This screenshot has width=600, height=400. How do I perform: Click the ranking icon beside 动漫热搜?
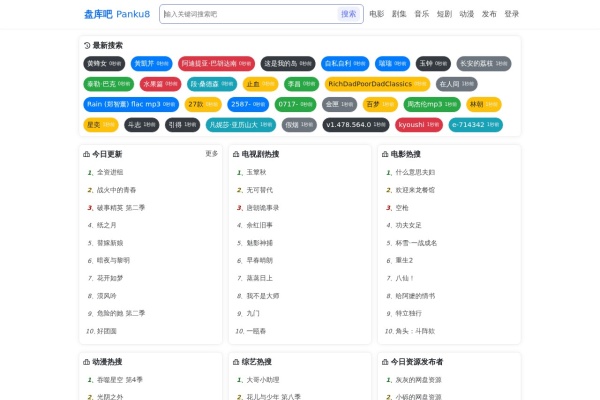[86, 362]
